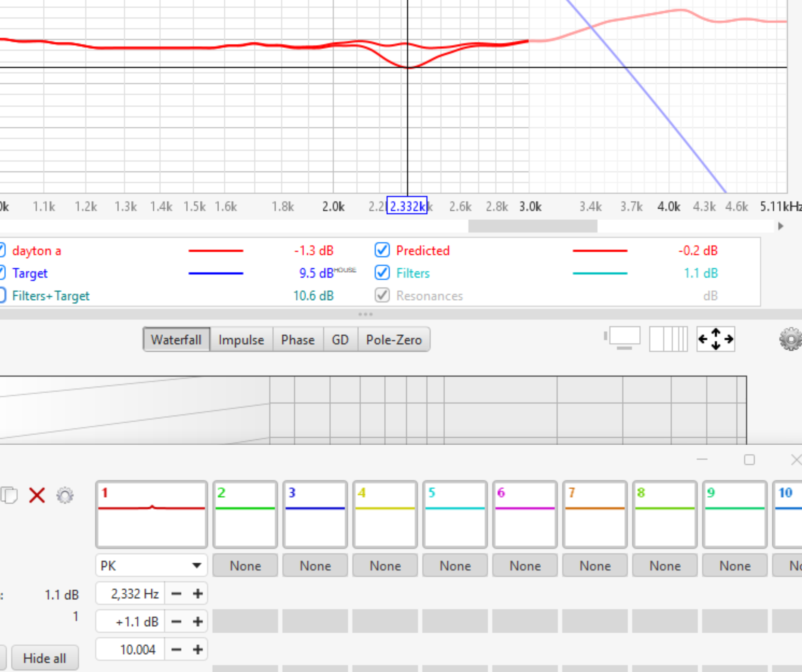Open filter 3 type None selector
Screen dimensions: 802x672
point(315,565)
